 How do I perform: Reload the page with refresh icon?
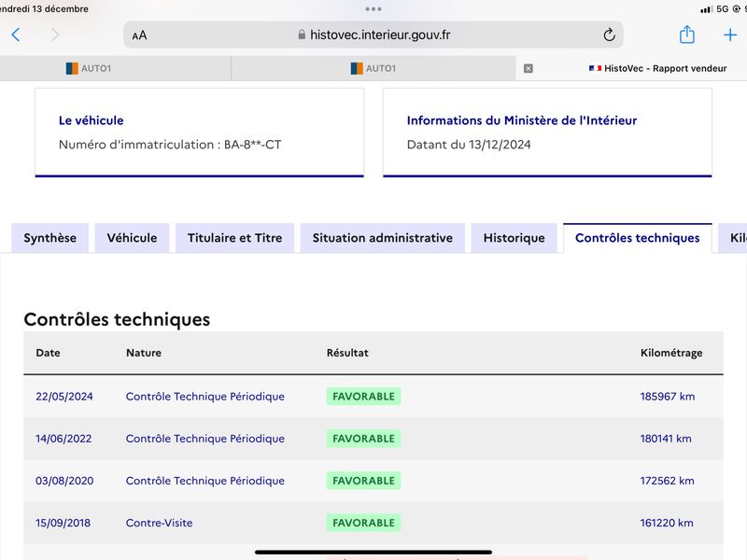click(x=609, y=35)
